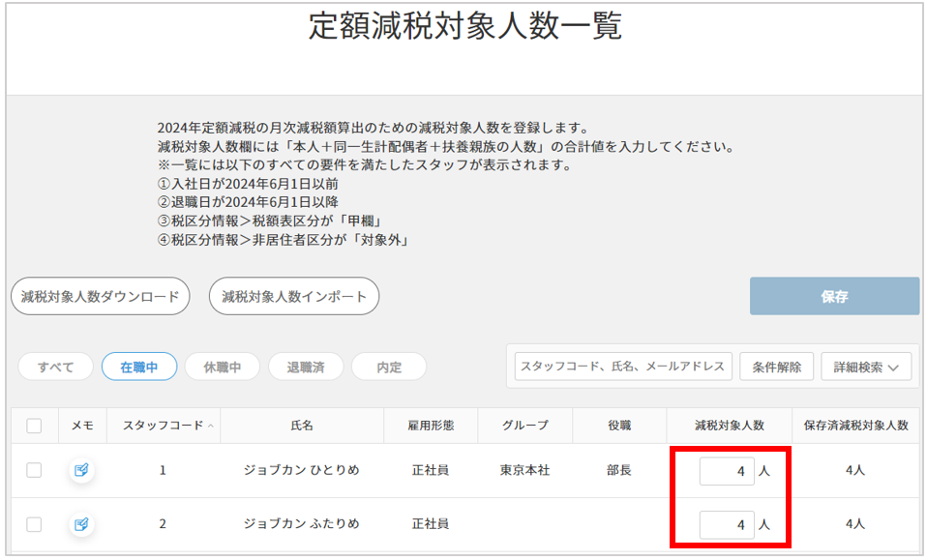The width and height of the screenshot is (927, 560).
Task: Open memo icon for ジョブカン ひとりめ
Action: click(81, 470)
